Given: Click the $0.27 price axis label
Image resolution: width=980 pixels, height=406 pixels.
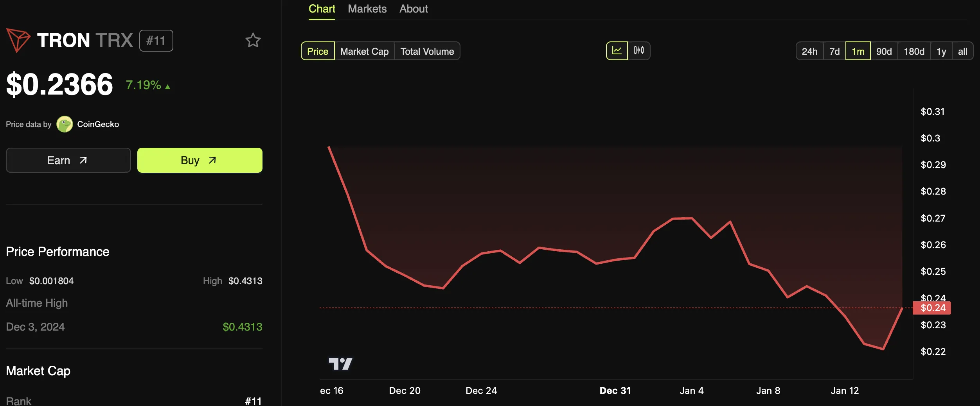Looking at the screenshot, I should pos(933,218).
